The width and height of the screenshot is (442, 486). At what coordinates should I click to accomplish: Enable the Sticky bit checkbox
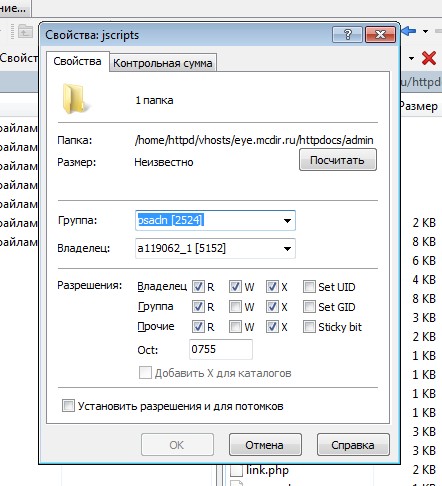pyautogui.click(x=309, y=327)
